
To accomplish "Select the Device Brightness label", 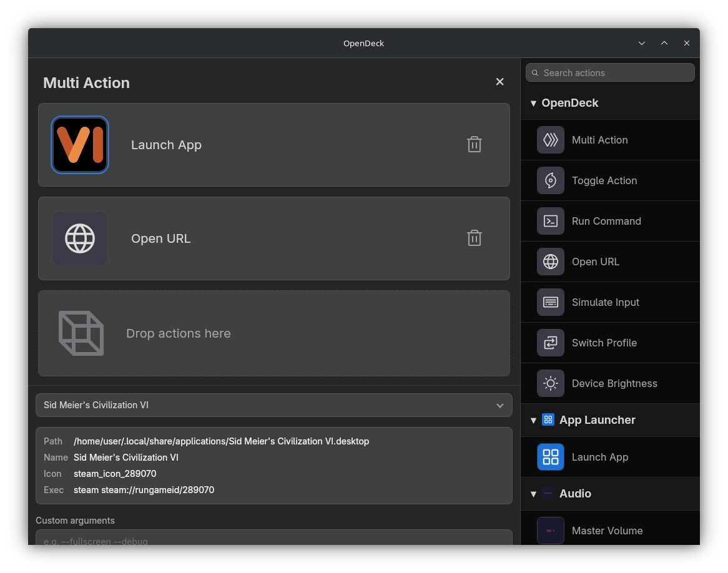I will (x=614, y=383).
